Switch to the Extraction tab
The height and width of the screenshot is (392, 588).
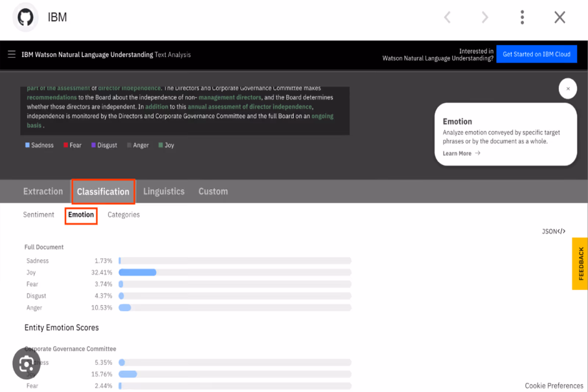click(x=43, y=191)
